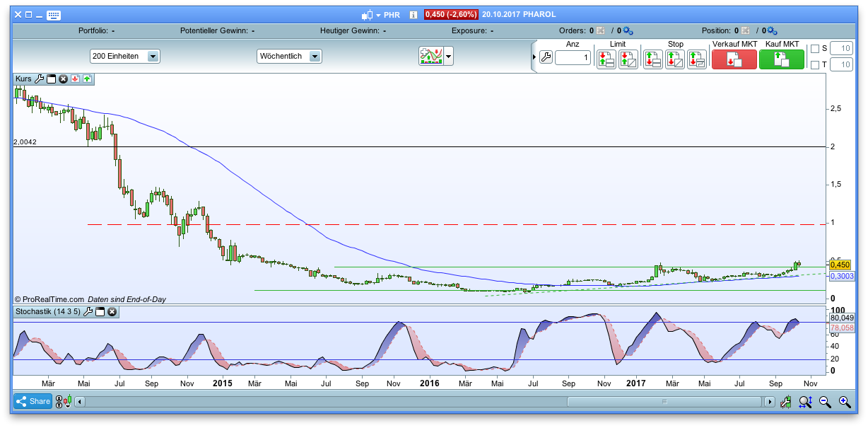The image size is (868, 428).
Task: Open the 200 Einheiten dropdown
Action: (153, 57)
